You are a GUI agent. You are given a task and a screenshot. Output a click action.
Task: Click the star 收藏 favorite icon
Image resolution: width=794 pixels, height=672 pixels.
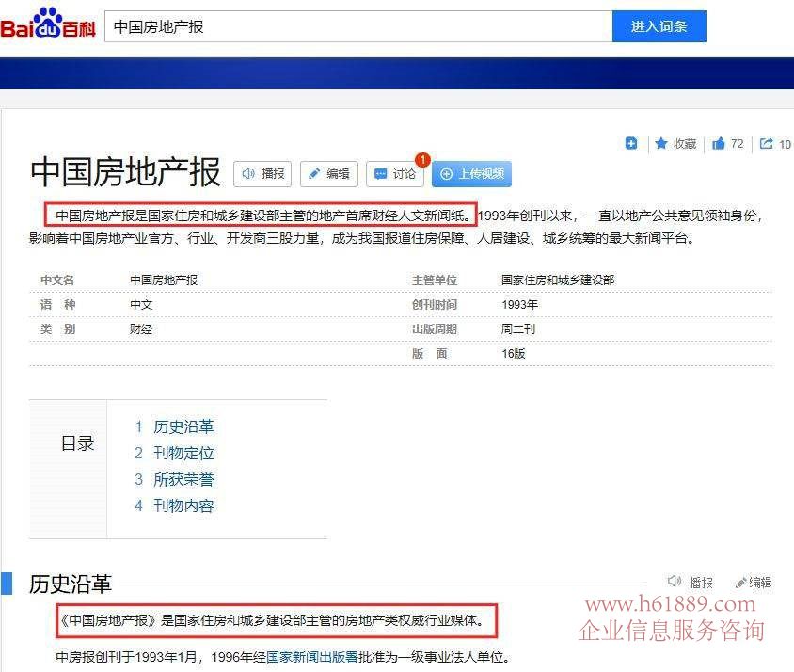pyautogui.click(x=661, y=144)
